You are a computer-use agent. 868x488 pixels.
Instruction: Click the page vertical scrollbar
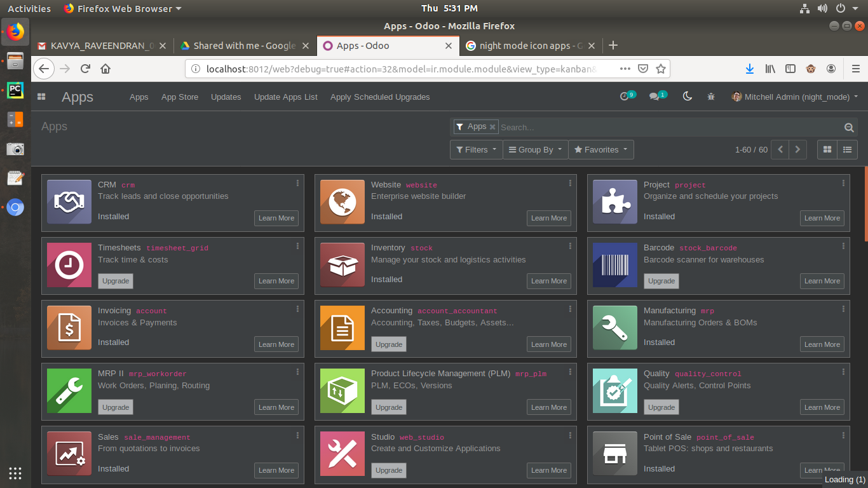pos(865,203)
